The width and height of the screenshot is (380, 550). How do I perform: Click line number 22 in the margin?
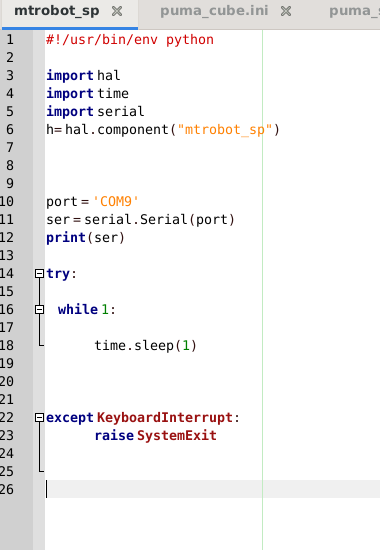click(x=7, y=417)
